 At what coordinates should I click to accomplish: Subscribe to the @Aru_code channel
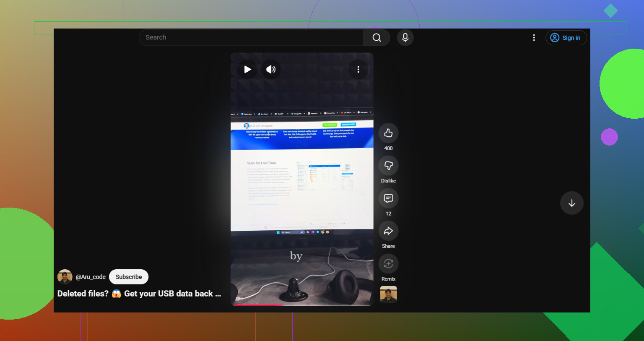(129, 277)
